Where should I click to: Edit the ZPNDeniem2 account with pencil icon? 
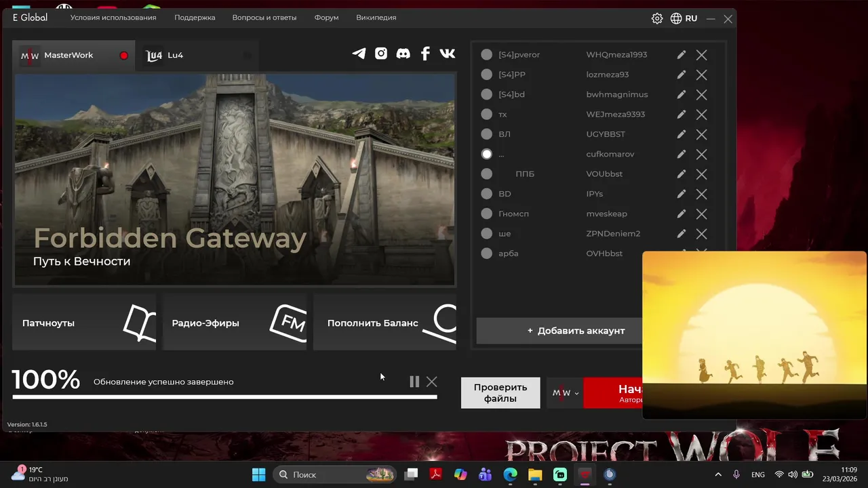coord(682,234)
